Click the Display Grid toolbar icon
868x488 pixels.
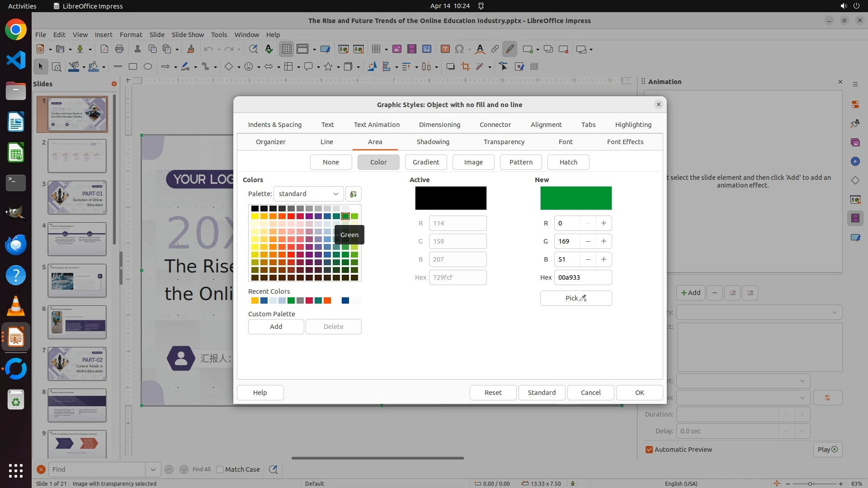click(x=287, y=49)
